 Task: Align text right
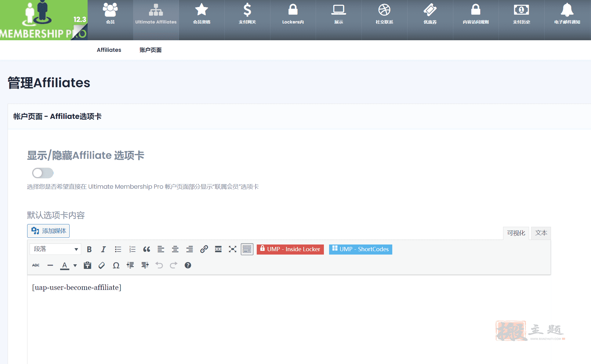click(190, 249)
